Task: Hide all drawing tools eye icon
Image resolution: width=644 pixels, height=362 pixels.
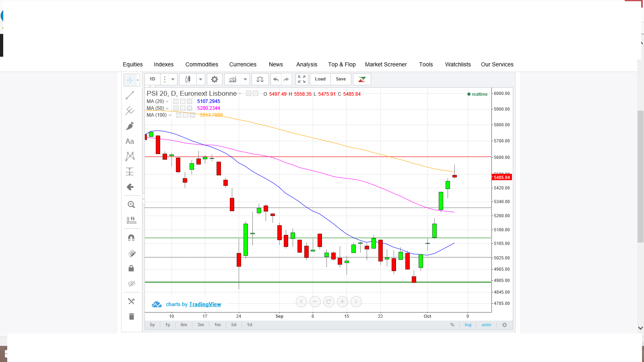Action: click(131, 284)
